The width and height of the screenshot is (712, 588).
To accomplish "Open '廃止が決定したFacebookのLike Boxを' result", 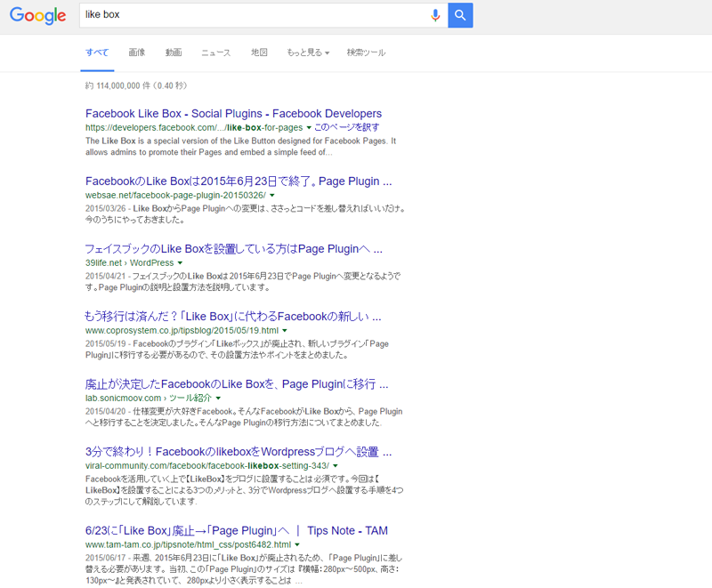I will (237, 384).
